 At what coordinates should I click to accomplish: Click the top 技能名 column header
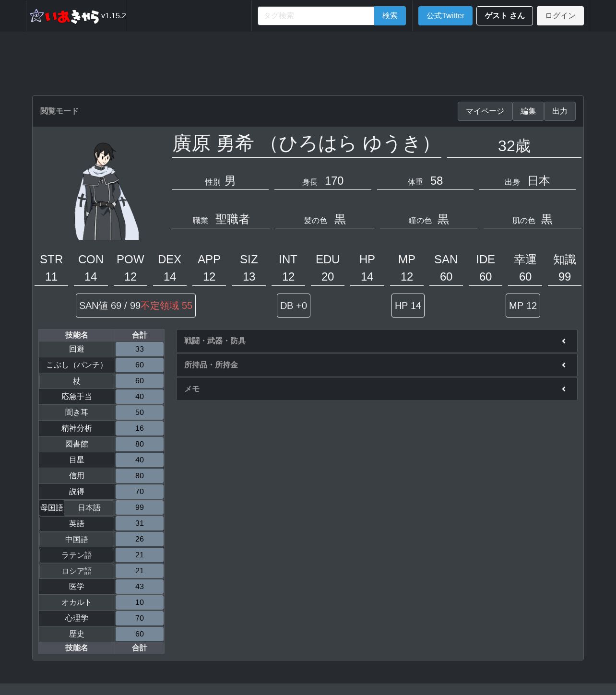[x=77, y=335]
